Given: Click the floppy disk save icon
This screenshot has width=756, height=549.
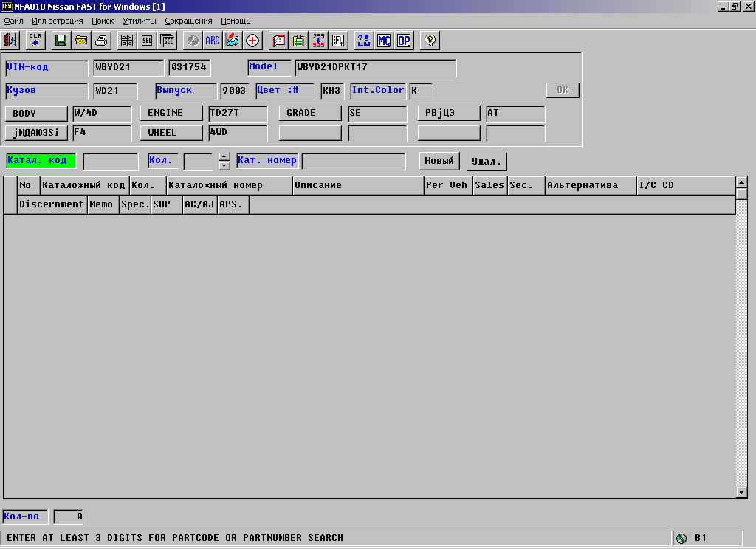Looking at the screenshot, I should [61, 41].
